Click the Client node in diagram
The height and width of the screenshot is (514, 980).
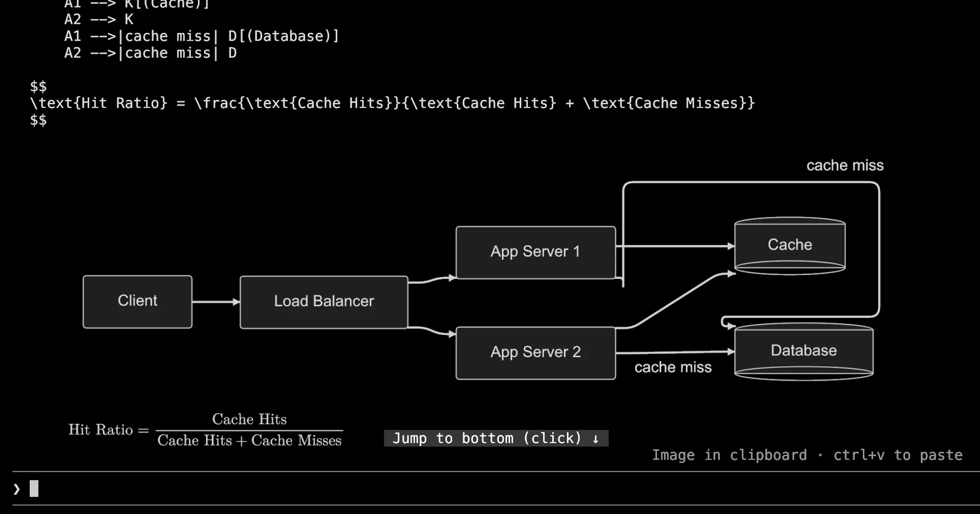click(x=138, y=302)
